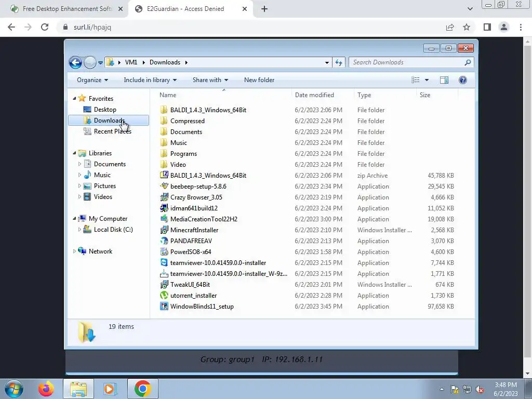Open the Chrome three-dot menu
The width and height of the screenshot is (532, 399).
521,27
